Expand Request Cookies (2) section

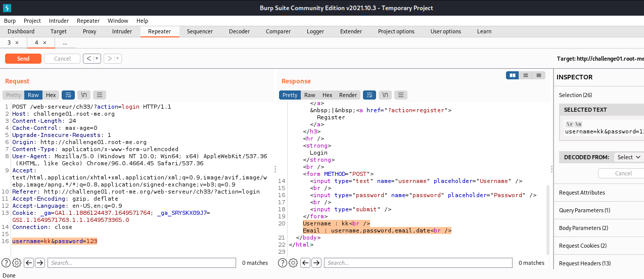(599, 246)
